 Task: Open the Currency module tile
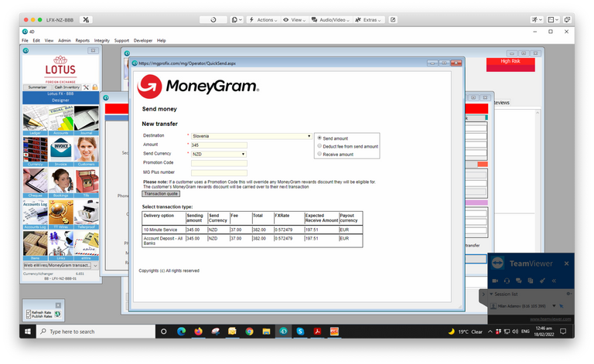point(36,151)
